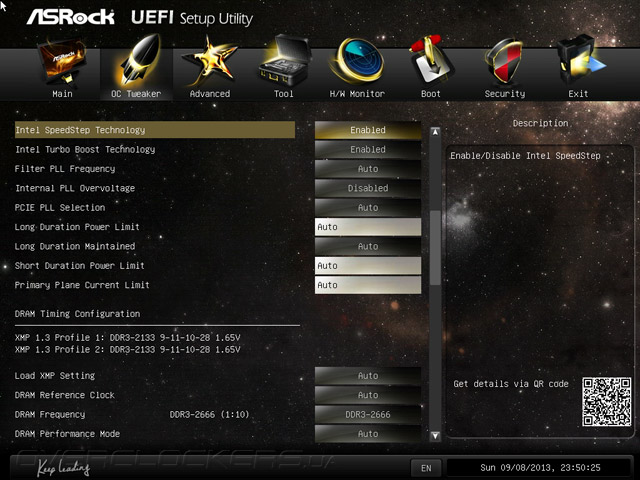Select the Long Duration Maintained label

point(75,247)
